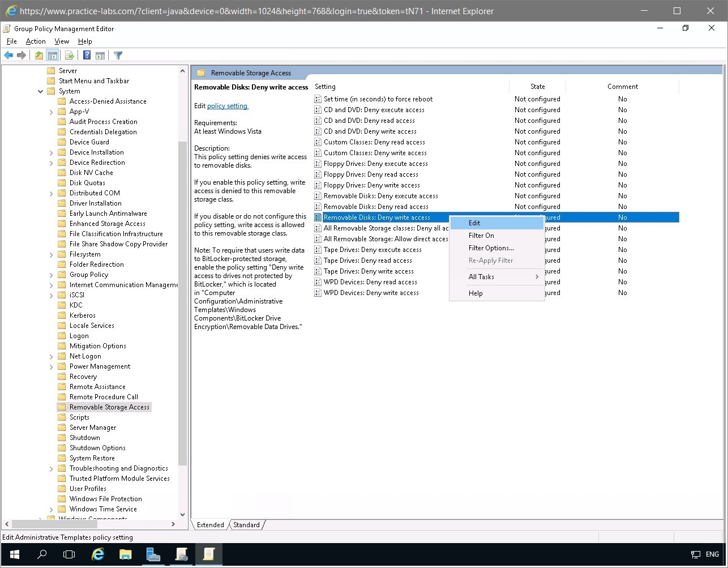The height and width of the screenshot is (568, 728).
Task: Switch to the Standard tab
Action: tap(247, 525)
